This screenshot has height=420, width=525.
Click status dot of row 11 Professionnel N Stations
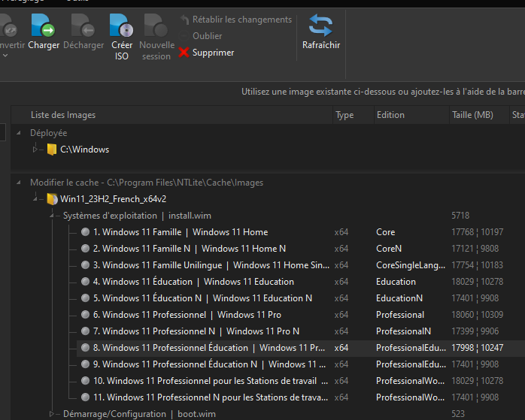click(x=86, y=397)
